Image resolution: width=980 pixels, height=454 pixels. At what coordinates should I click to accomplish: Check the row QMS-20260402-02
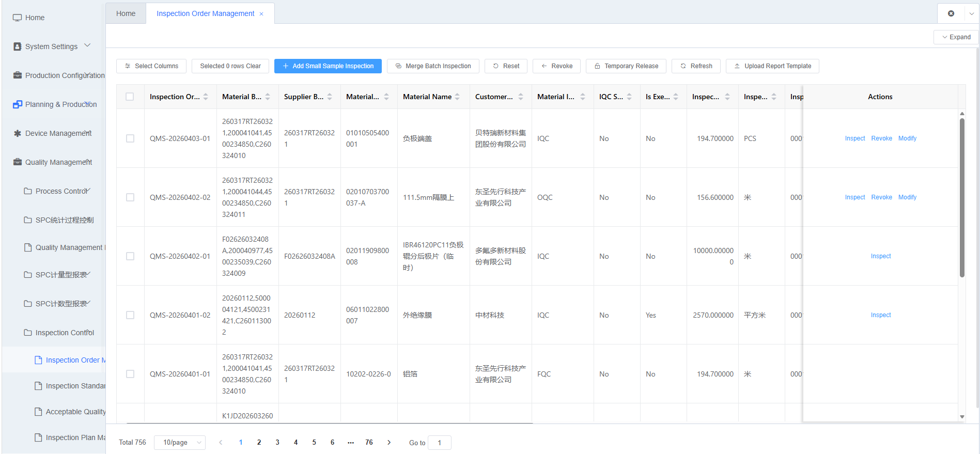click(130, 197)
